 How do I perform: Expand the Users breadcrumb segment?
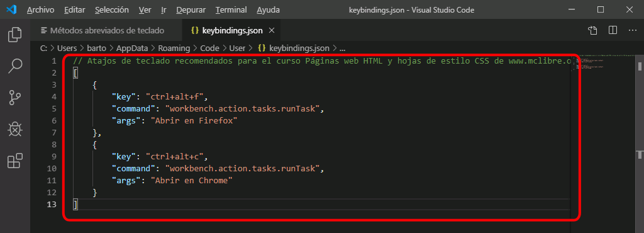tap(67, 48)
